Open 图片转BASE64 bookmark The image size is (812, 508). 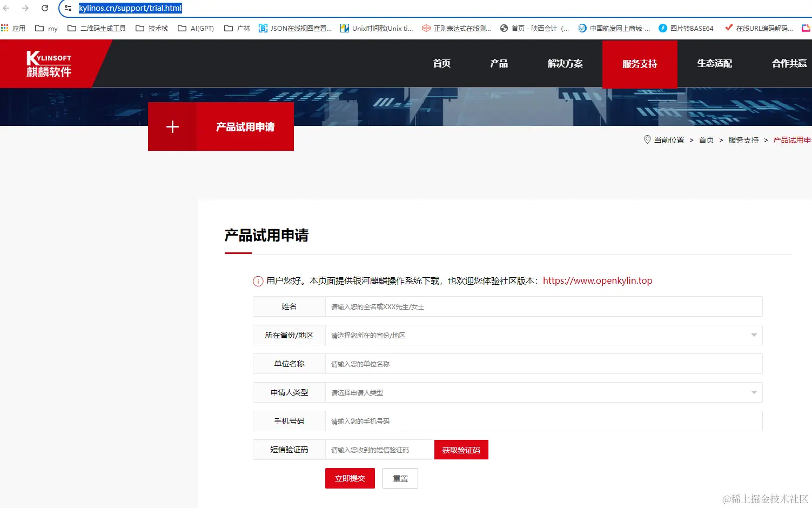pyautogui.click(x=686, y=28)
